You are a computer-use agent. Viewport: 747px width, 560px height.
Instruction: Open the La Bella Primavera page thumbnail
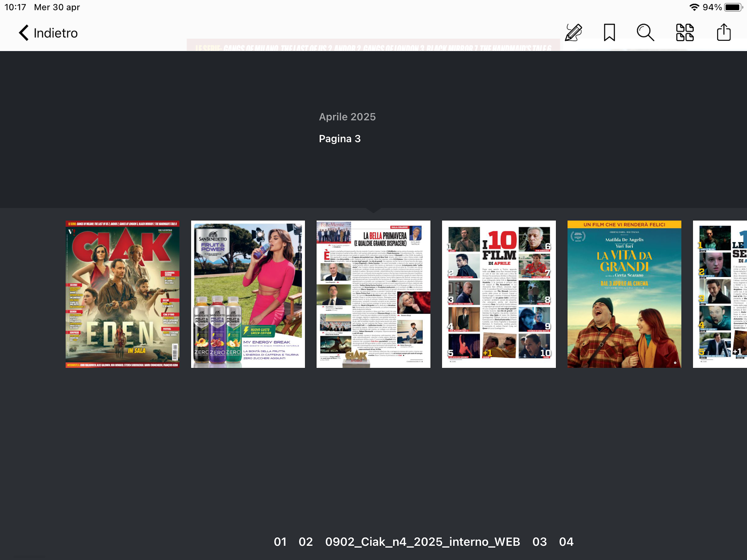373,294
